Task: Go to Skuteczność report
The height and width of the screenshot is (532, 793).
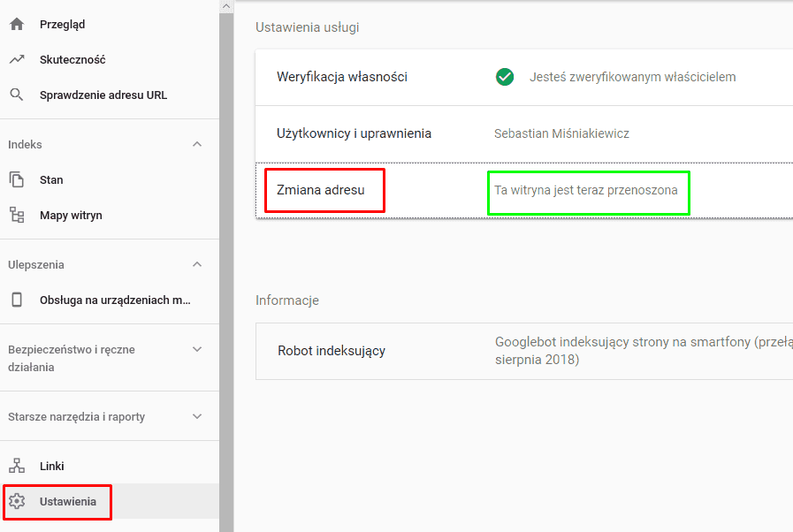Action: point(72,60)
